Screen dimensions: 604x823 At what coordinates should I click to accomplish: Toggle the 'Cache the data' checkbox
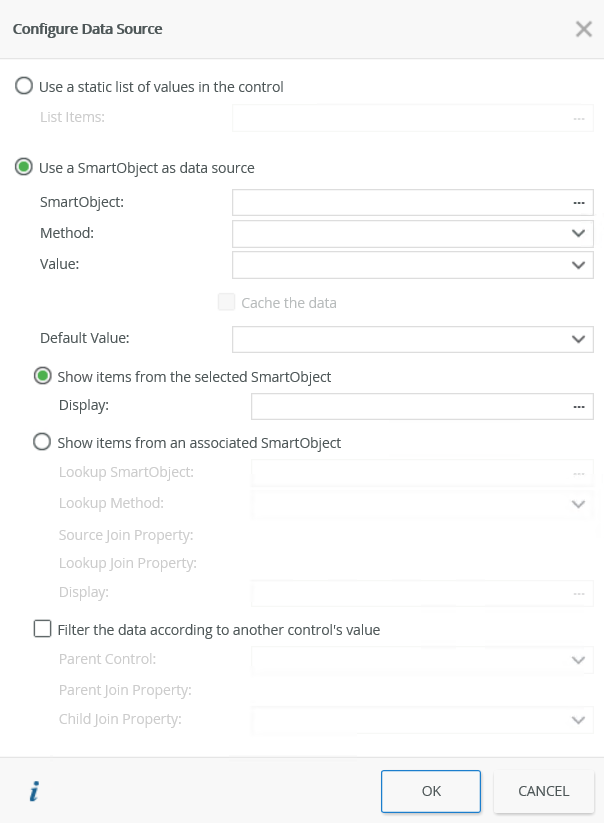[226, 302]
